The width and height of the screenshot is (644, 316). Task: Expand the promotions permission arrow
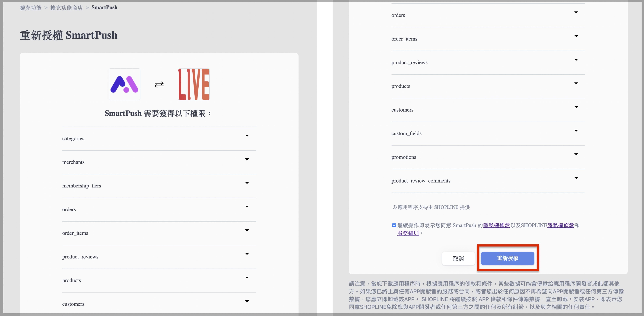[576, 154]
